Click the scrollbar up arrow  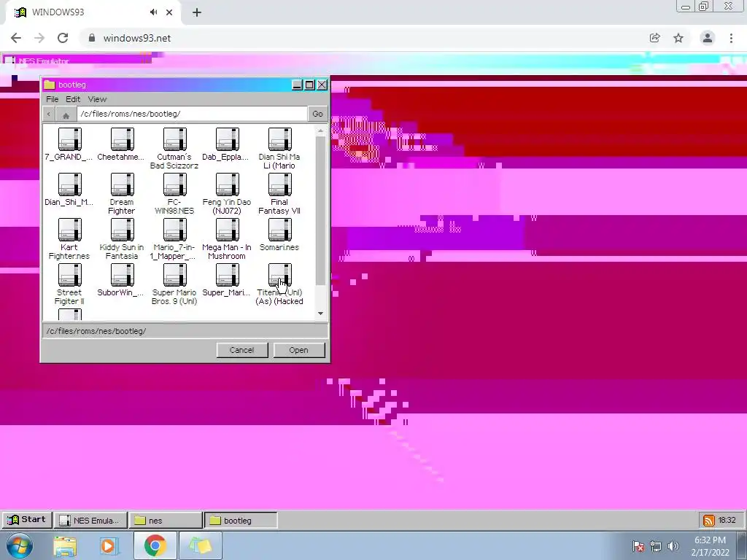[x=321, y=131]
